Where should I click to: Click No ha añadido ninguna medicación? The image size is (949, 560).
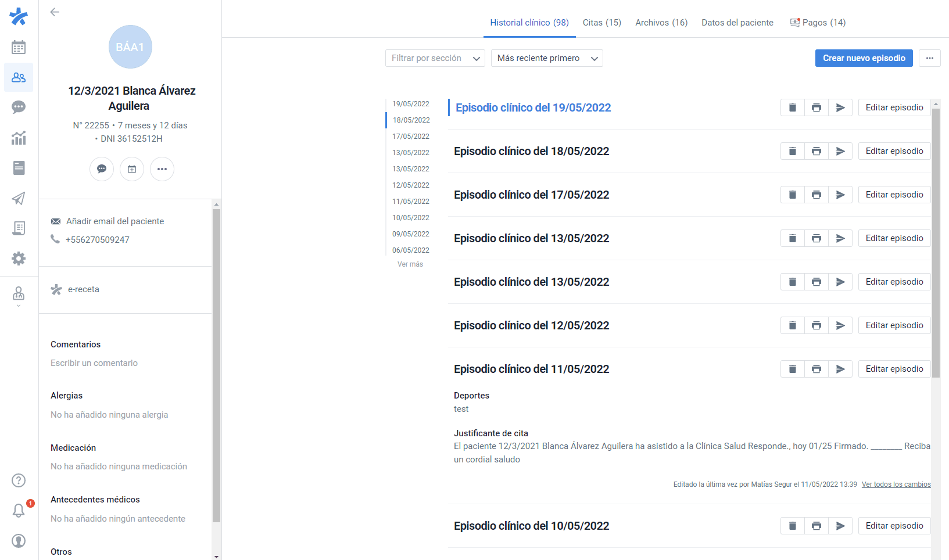click(x=119, y=466)
